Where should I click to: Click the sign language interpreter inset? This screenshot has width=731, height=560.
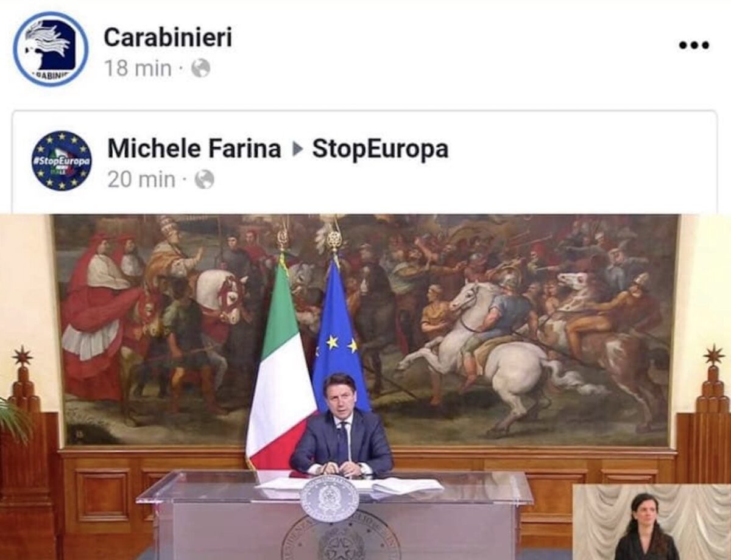coord(652,522)
